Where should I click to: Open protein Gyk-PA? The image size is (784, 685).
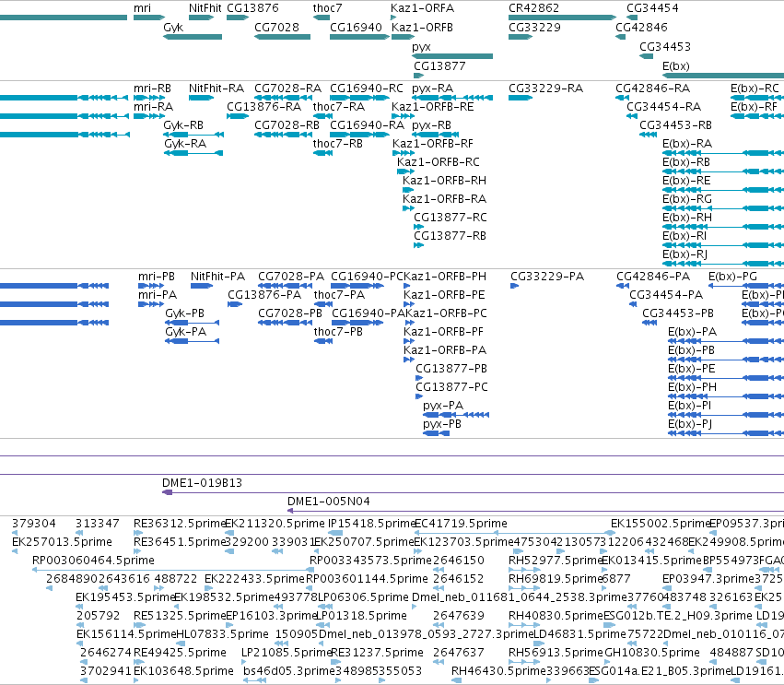[185, 332]
